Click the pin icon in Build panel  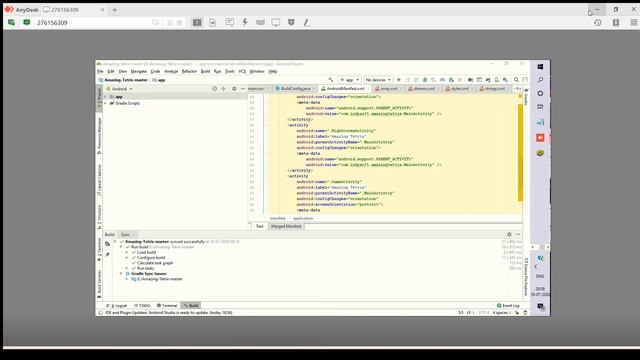pos(107,255)
